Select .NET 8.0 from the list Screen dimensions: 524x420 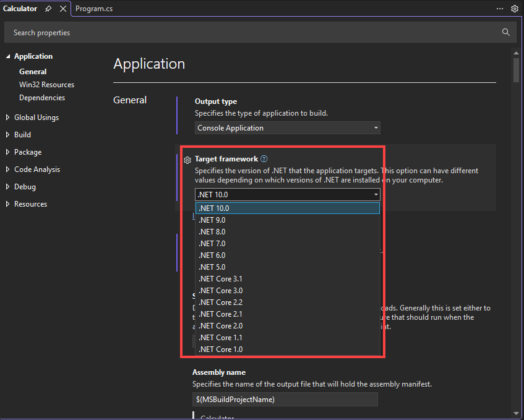coord(212,232)
